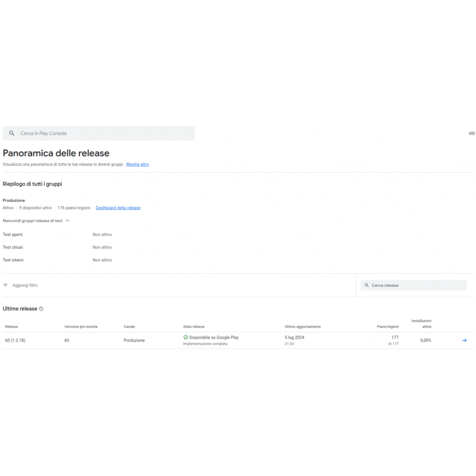Select the 'Test interni' group row

click(x=13, y=260)
